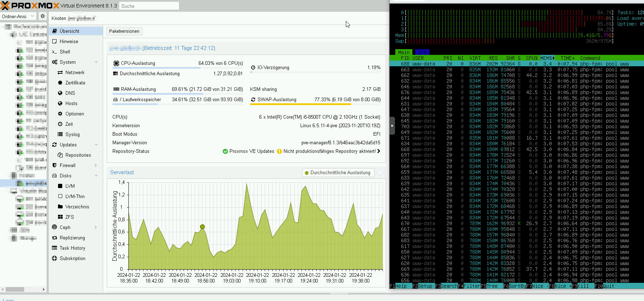
Task: Click the LVM-Thin outline square icon
Action: [60, 196]
